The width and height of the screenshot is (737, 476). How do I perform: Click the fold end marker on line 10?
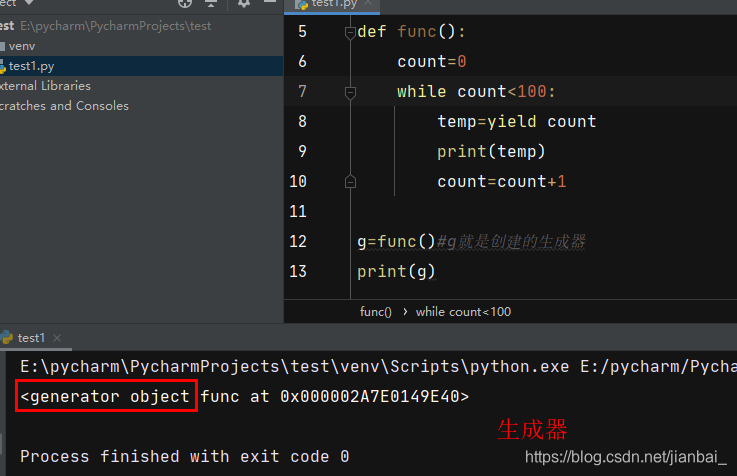[x=350, y=181]
